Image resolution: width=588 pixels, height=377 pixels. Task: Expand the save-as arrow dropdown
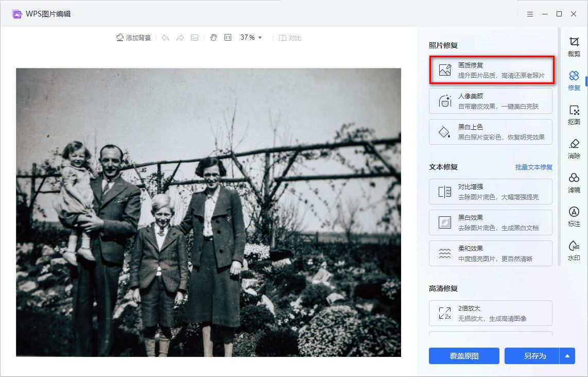coord(567,356)
